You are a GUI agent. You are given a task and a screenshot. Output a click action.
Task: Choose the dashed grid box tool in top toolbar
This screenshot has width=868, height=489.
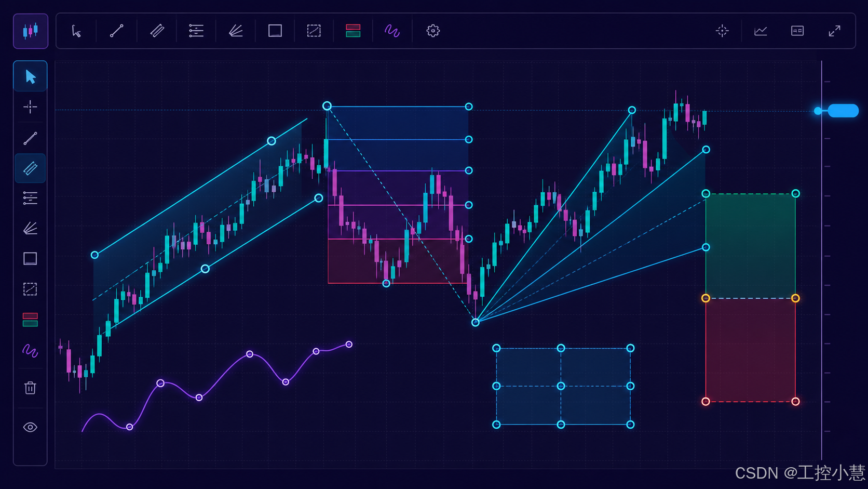tap(314, 31)
